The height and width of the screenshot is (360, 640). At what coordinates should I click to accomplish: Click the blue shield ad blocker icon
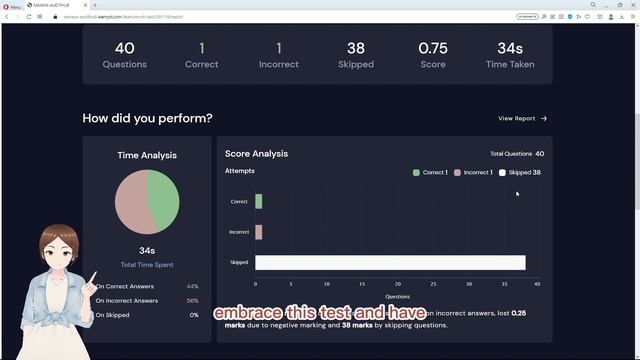click(x=570, y=17)
